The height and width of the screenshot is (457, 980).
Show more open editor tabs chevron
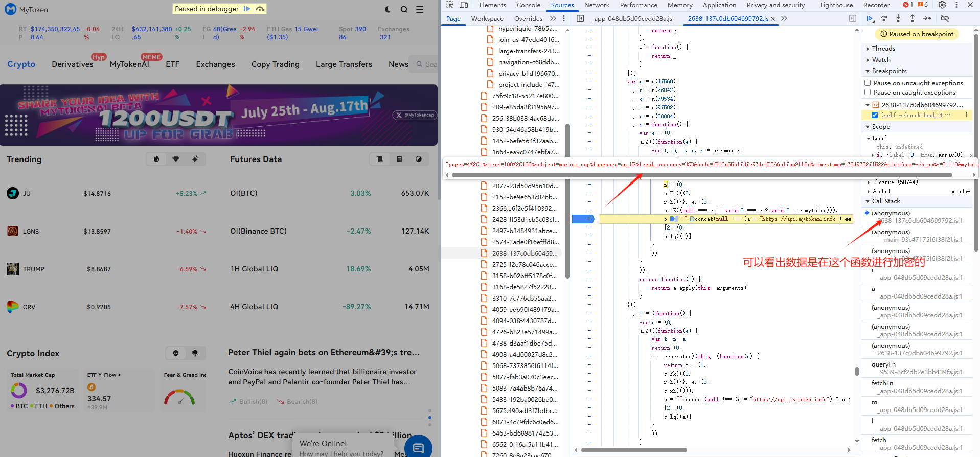pyautogui.click(x=784, y=18)
